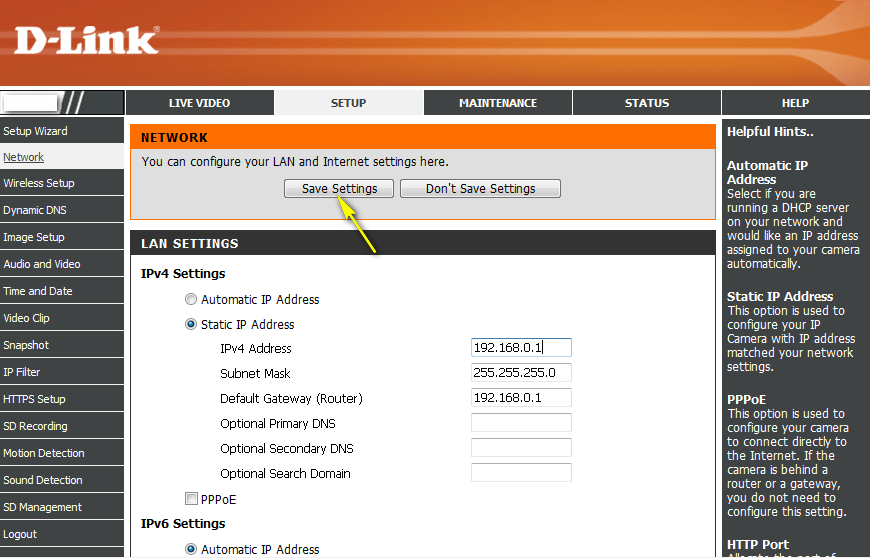Open Dynamic DNS settings
The image size is (871, 558).
coord(35,210)
